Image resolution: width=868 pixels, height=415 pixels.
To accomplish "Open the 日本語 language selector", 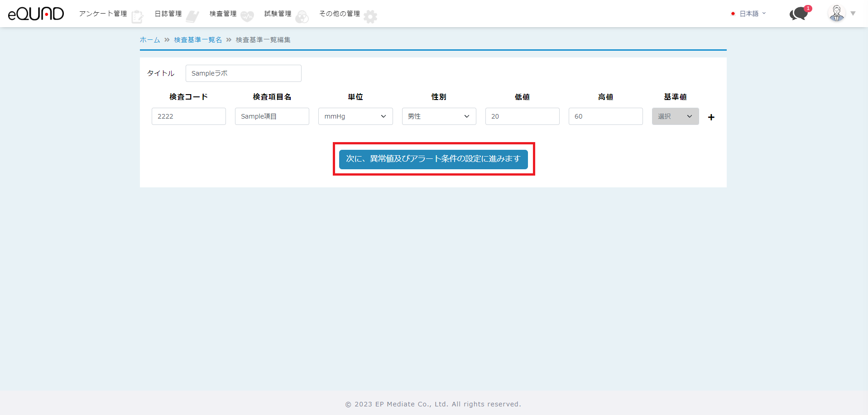I will [x=749, y=14].
